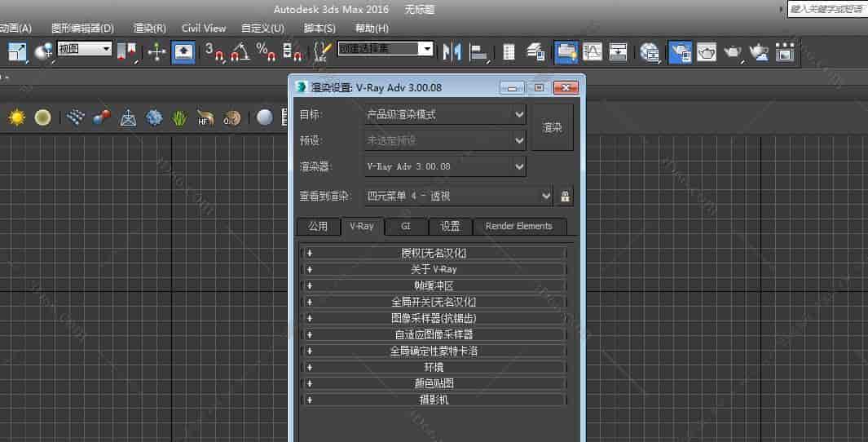Screen dimensions: 868x442
Task: Click the Angle Snap toggle icon
Action: 240,51
